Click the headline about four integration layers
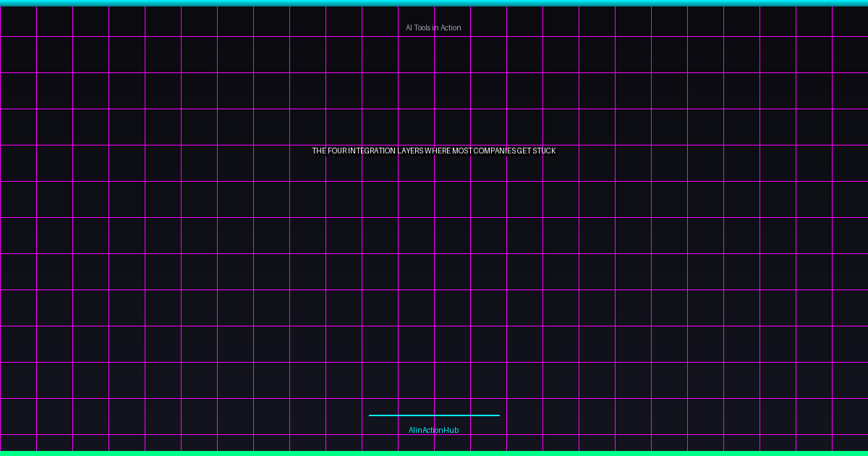This screenshot has width=868, height=456. 434,151
